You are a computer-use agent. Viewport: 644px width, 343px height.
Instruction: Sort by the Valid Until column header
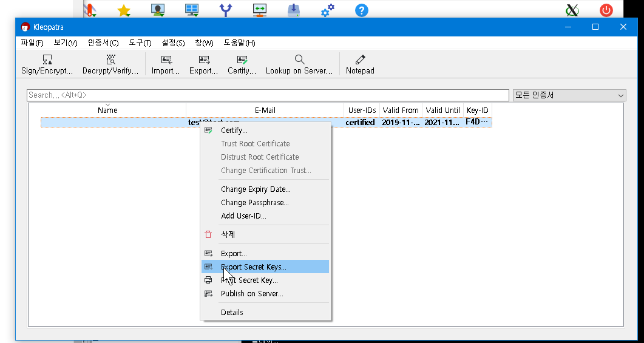coord(442,110)
